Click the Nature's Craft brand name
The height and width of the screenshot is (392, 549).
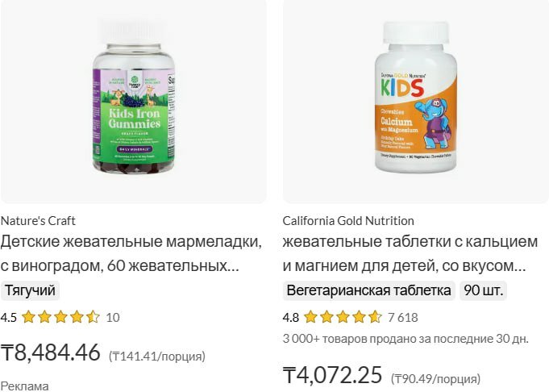click(x=38, y=221)
